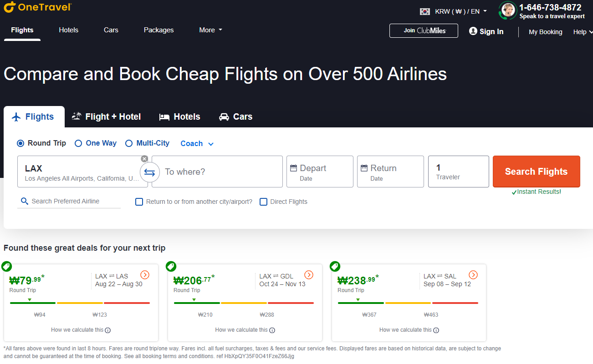The height and width of the screenshot is (364, 593).
Task: Click the green tag icon on the LAX–SAL card
Action: coord(335,267)
